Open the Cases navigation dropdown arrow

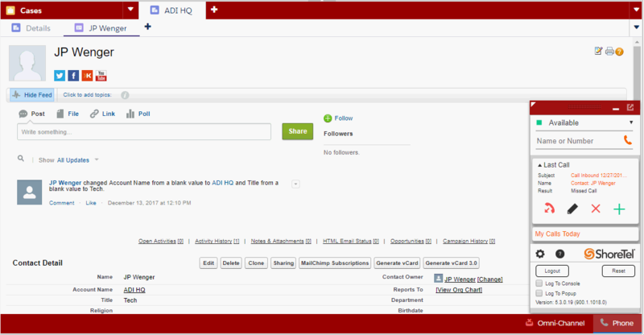[130, 9]
